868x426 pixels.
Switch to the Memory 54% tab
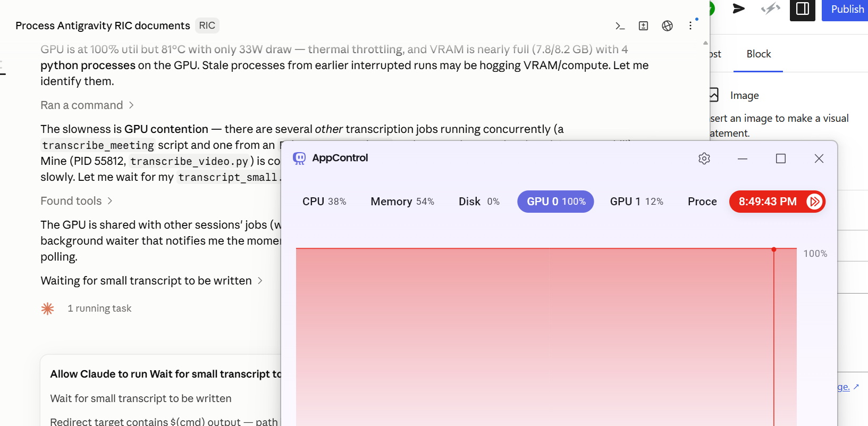(402, 202)
